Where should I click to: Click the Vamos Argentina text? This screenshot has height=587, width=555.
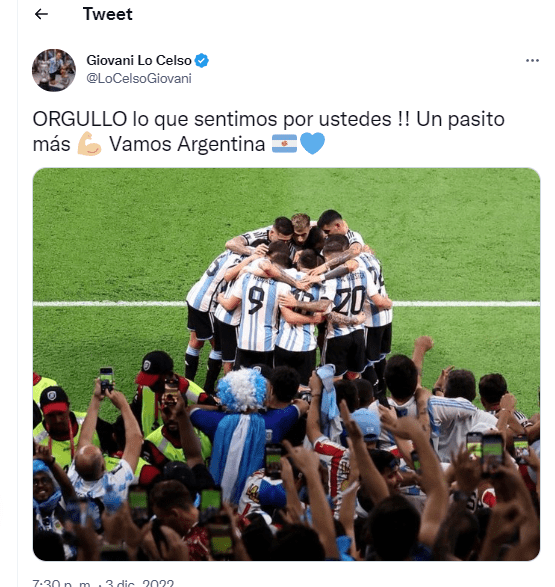187,144
